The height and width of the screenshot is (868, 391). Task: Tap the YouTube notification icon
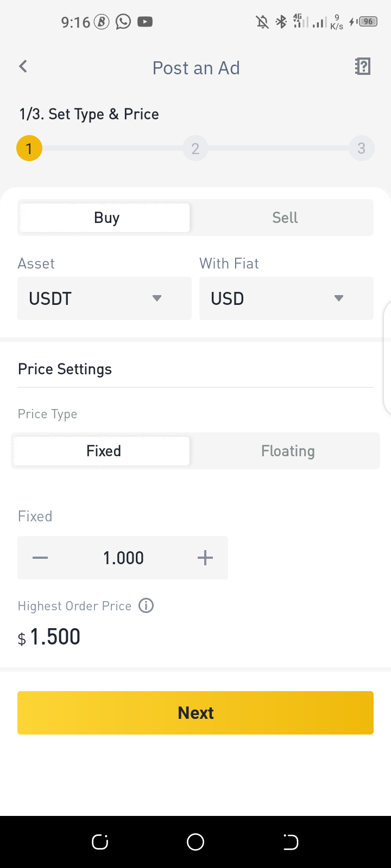(145, 22)
